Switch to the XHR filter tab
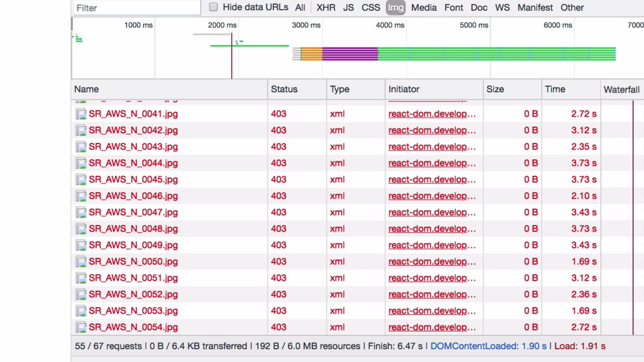 (x=326, y=8)
